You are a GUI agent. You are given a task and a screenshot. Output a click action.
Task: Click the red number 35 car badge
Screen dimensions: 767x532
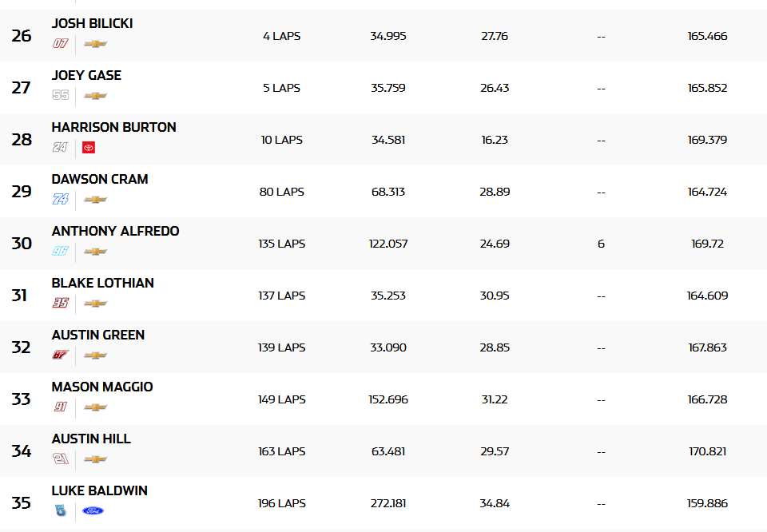(61, 303)
